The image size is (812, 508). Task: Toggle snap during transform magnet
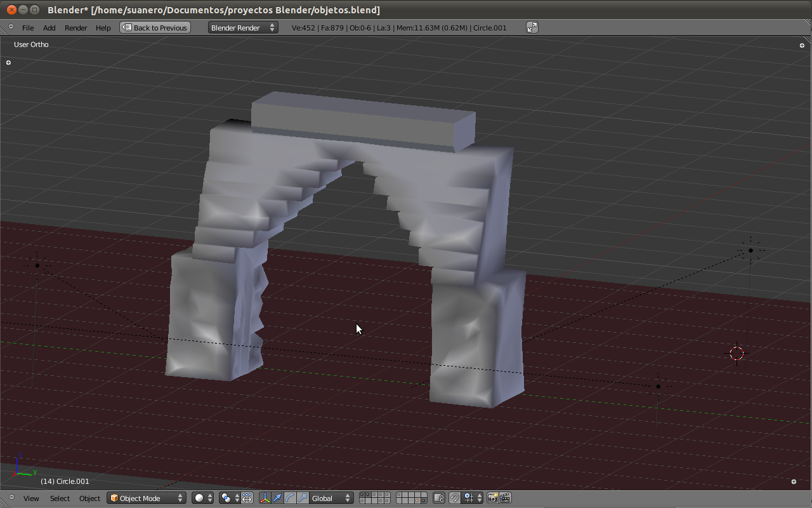tap(455, 498)
